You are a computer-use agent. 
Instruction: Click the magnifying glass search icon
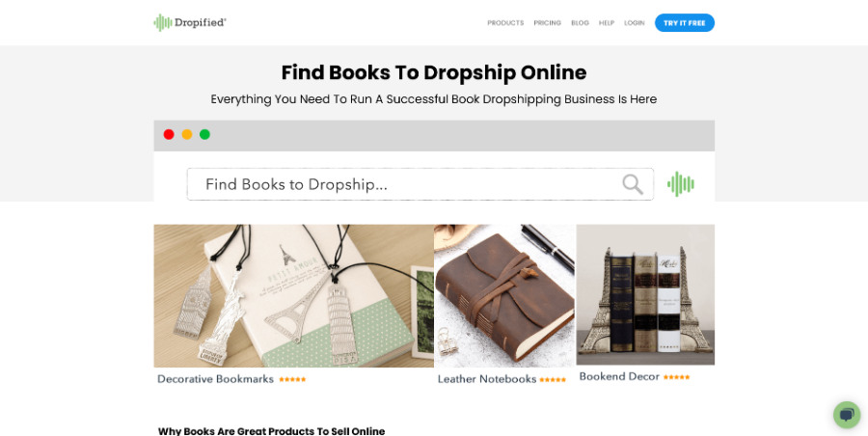pos(632,184)
